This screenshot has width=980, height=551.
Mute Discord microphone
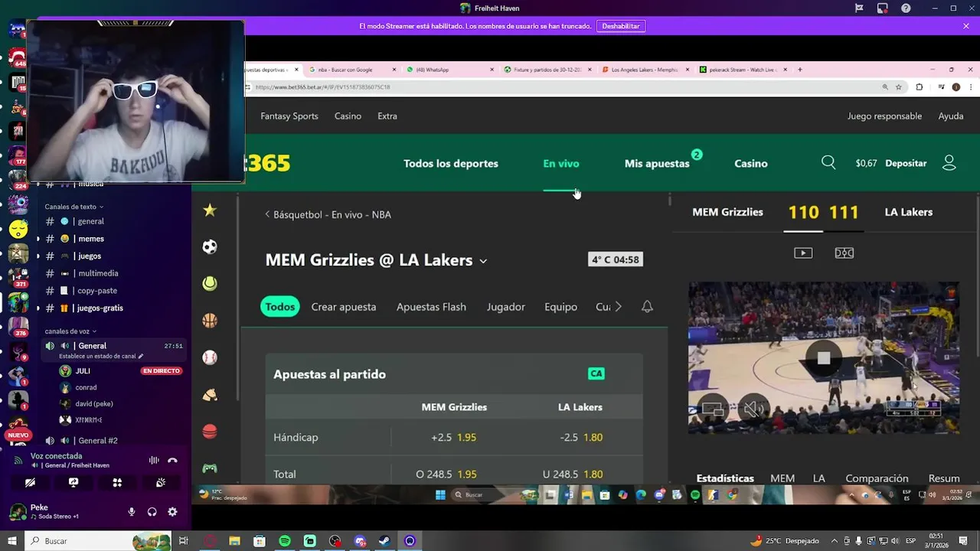point(132,512)
